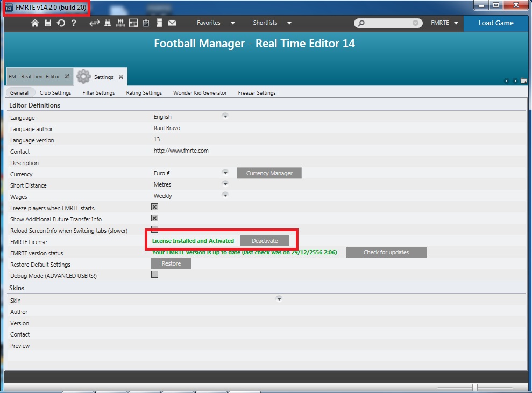Click the http://www.fmrte.com contact text
This screenshot has width=532, height=393.
click(181, 151)
